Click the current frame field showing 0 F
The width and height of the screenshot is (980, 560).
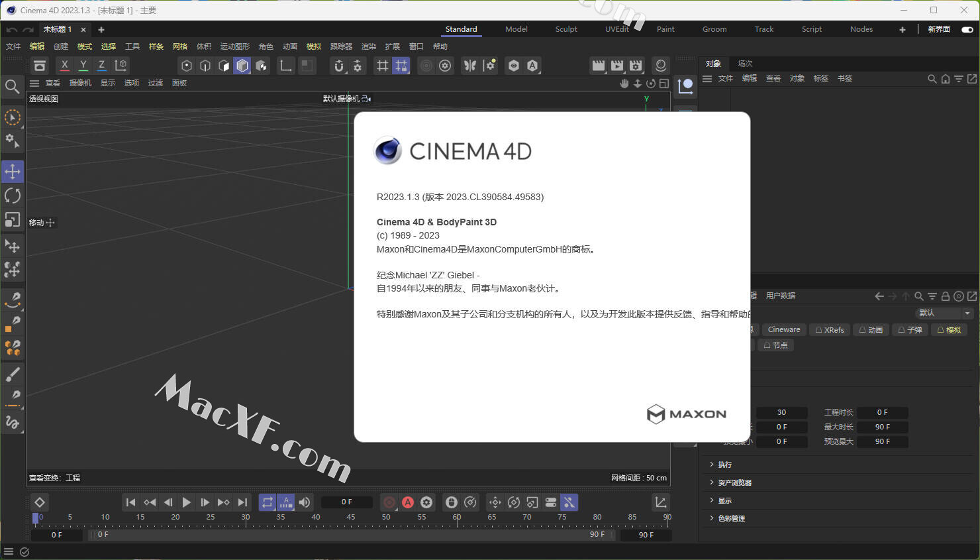[346, 502]
